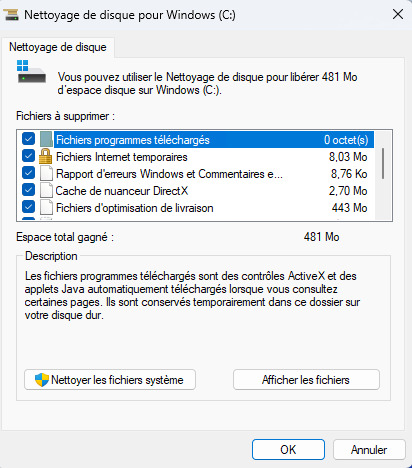Image resolution: width=412 pixels, height=468 pixels.
Task: Uncheck the Fichiers Internet temporaires checkbox
Action: tap(28, 156)
